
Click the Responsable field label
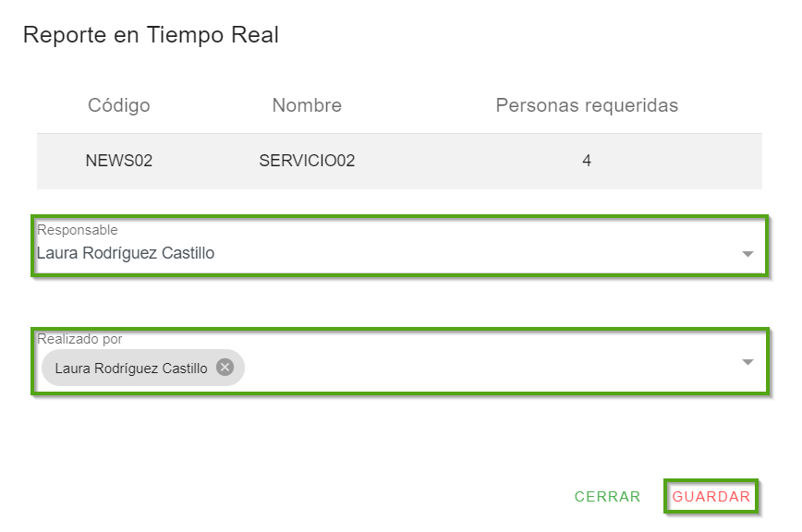tap(78, 230)
